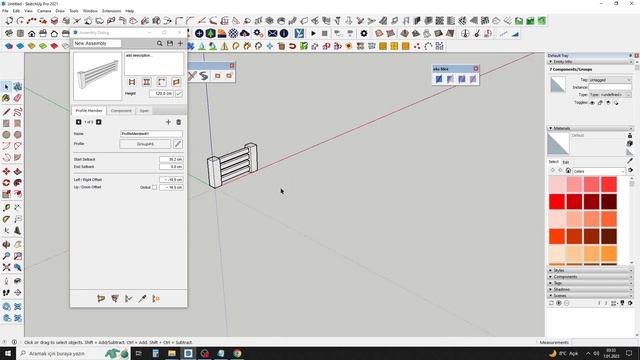Click the blue info circle toolbar icon
This screenshot has height=360, width=640.
coord(284,33)
